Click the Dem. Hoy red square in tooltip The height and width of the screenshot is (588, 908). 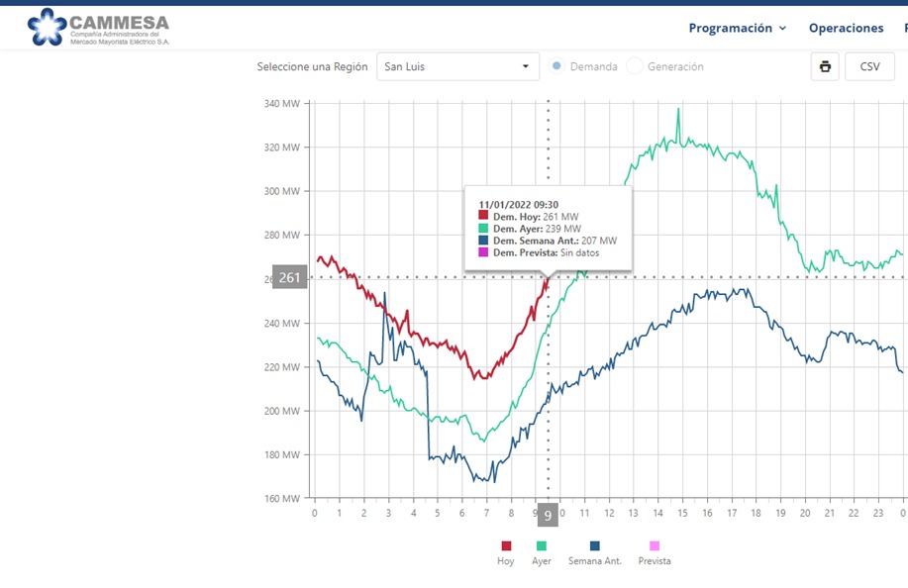483,216
